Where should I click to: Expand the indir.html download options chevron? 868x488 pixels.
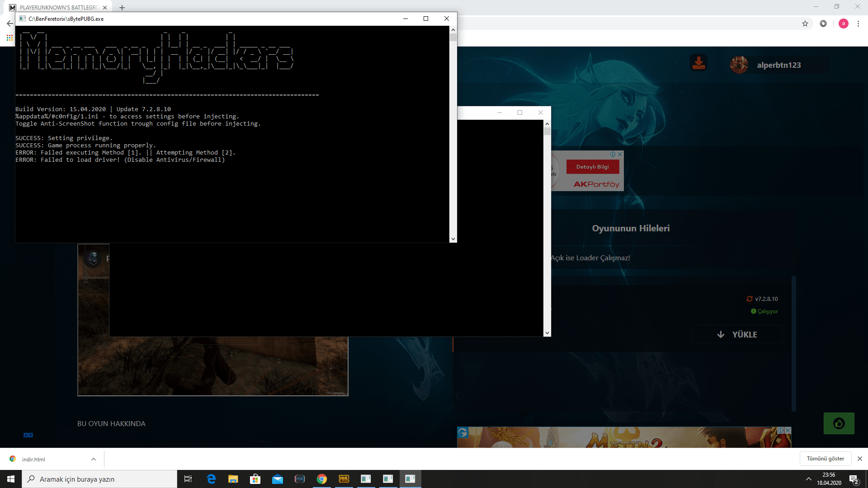(x=94, y=459)
